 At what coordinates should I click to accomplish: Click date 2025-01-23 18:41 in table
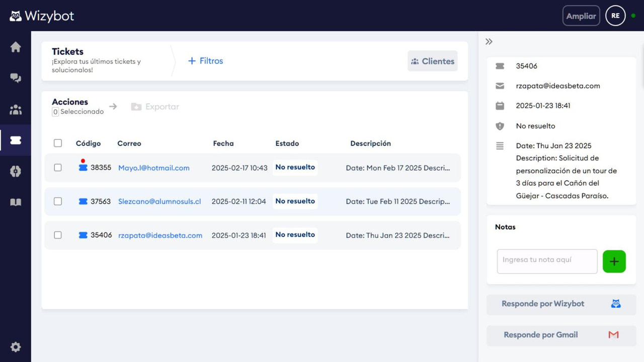point(238,235)
